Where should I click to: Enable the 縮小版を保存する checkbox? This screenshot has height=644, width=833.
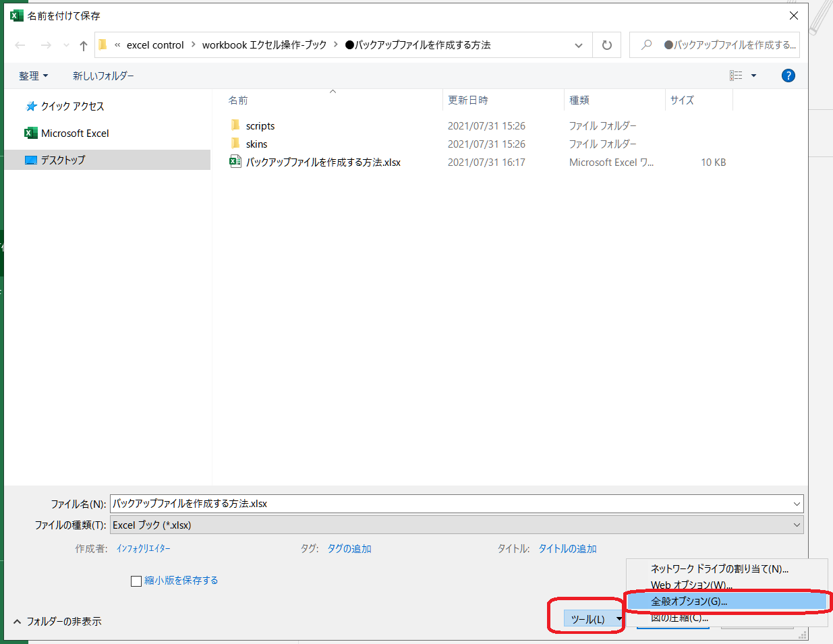pos(136,581)
